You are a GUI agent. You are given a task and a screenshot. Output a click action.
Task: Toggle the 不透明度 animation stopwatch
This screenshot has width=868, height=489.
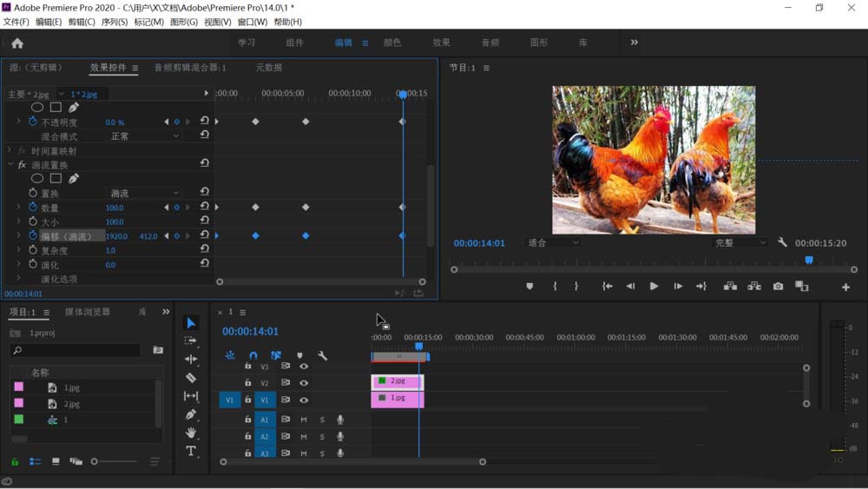click(33, 122)
